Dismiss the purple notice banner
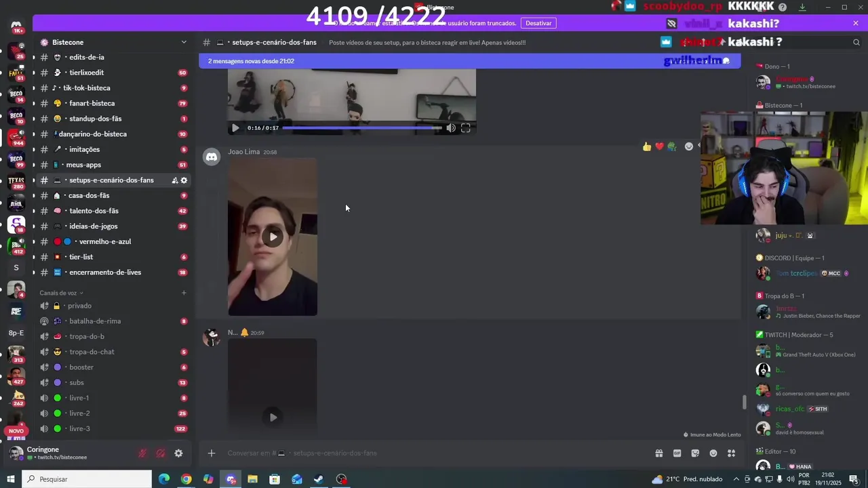Image resolution: width=868 pixels, height=488 pixels. click(x=856, y=23)
